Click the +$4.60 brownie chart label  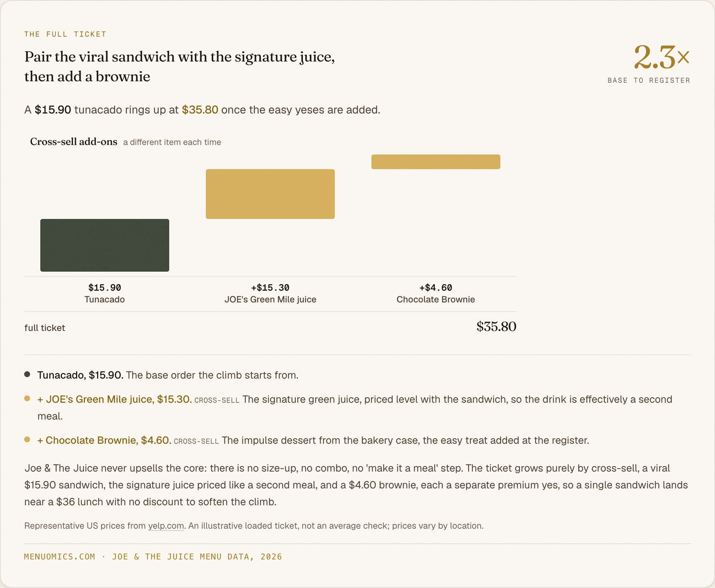click(436, 288)
